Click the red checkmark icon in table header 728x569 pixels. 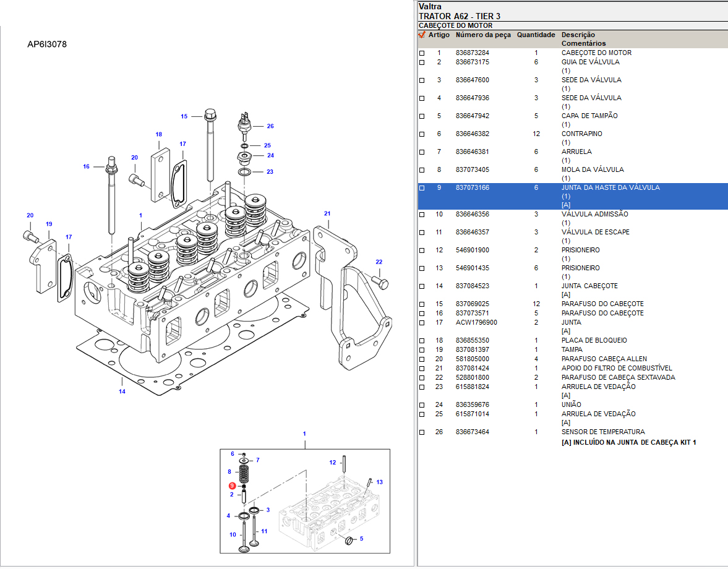[x=422, y=35]
